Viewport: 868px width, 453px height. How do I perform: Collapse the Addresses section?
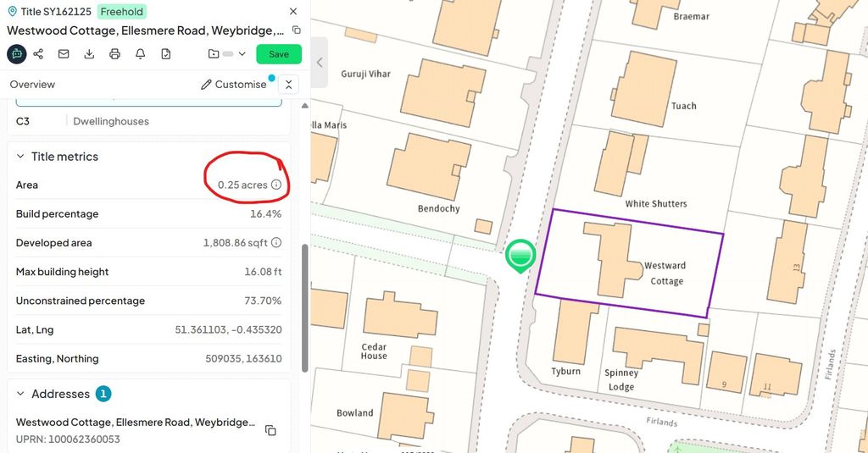click(x=20, y=394)
